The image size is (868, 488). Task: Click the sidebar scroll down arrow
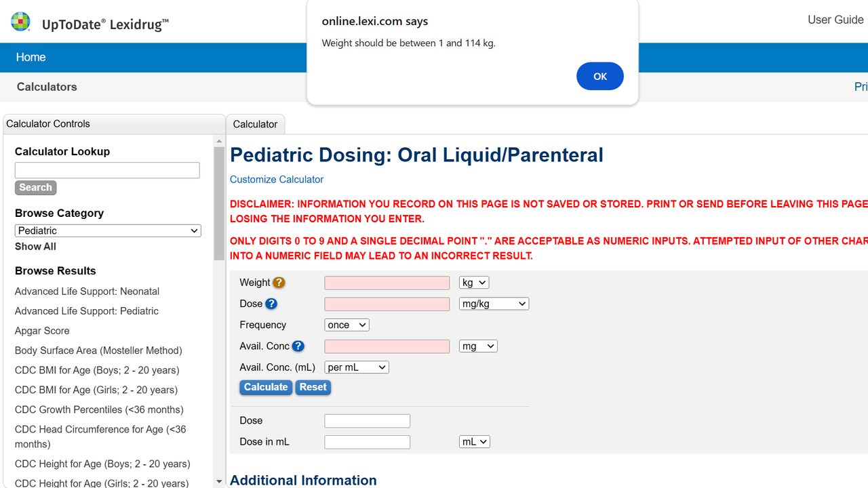click(218, 481)
